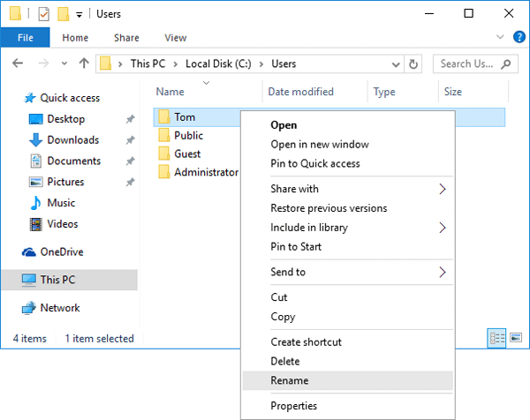Screen dimensions: 530x420
Task: Select Properties in the context menu
Action: [x=293, y=406]
